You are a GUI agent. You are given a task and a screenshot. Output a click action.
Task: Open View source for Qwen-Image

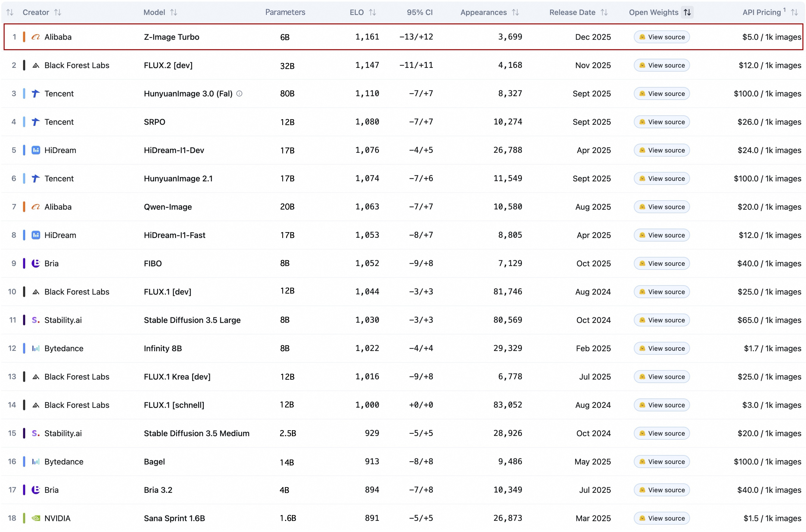pyautogui.click(x=662, y=207)
